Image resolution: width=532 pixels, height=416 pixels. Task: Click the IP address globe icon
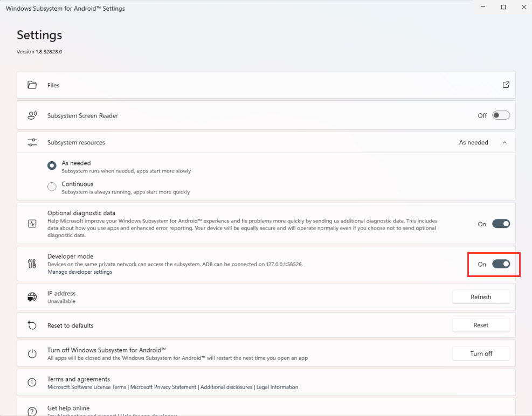32,297
